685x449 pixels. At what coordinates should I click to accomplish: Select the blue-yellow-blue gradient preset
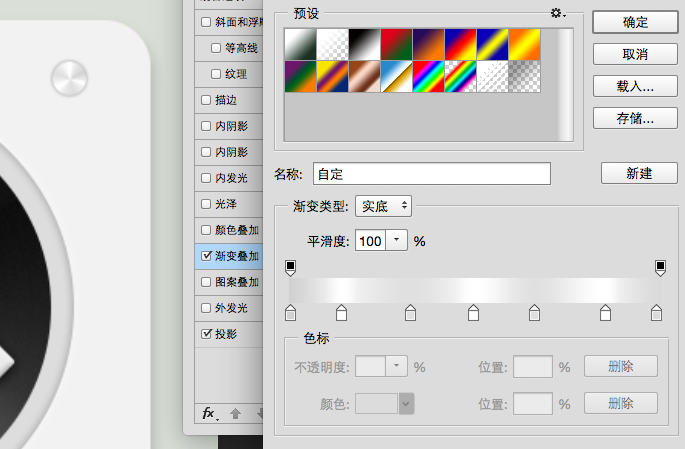point(492,45)
